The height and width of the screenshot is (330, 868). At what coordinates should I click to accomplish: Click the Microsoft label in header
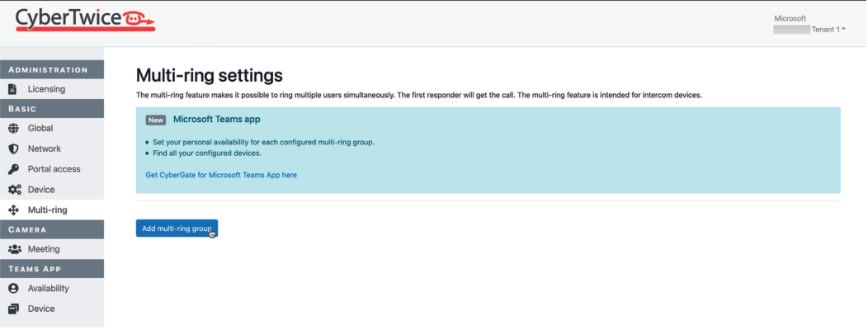click(790, 19)
